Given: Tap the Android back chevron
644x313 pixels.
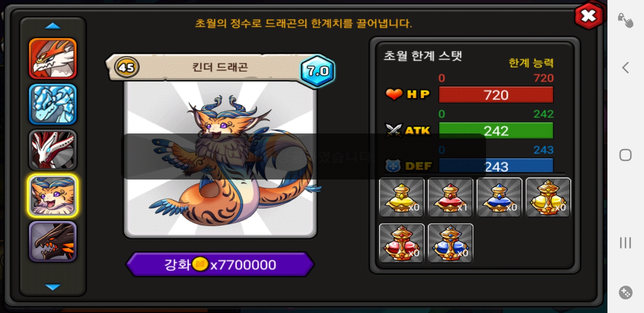Looking at the screenshot, I should tap(625, 67).
